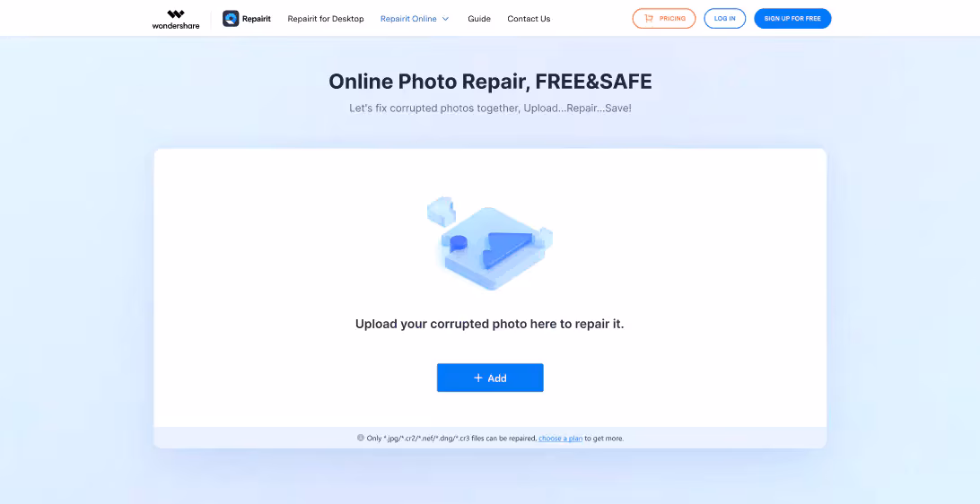Expand the Repairit Online chevron

[446, 19]
